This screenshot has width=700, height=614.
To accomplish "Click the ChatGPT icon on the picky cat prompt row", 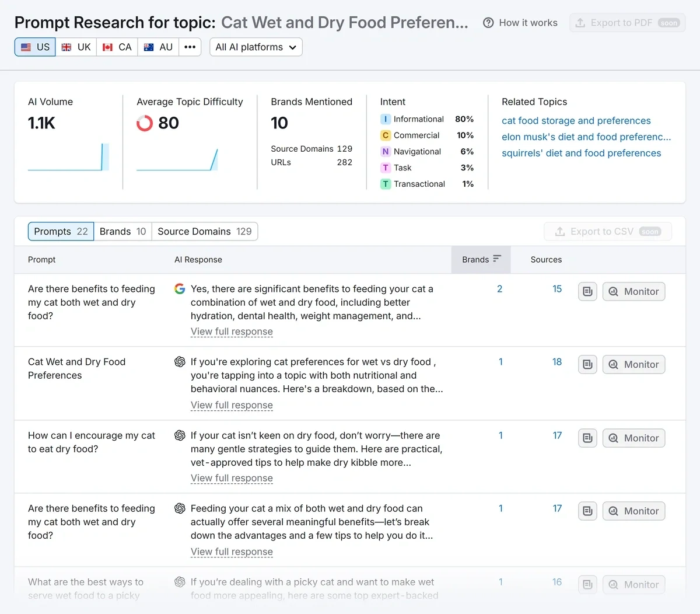I will [180, 581].
